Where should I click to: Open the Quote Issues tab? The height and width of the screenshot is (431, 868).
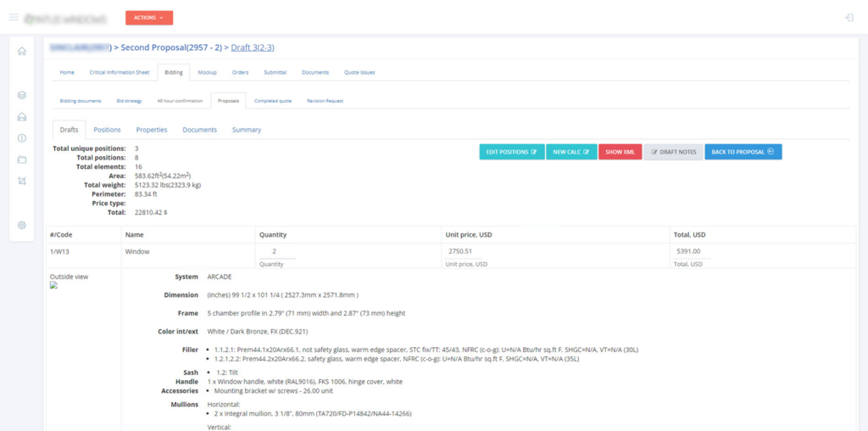pos(359,72)
